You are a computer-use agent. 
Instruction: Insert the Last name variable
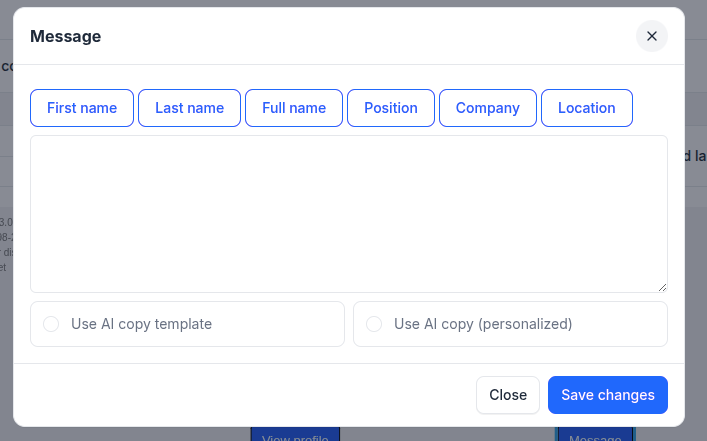[189, 108]
